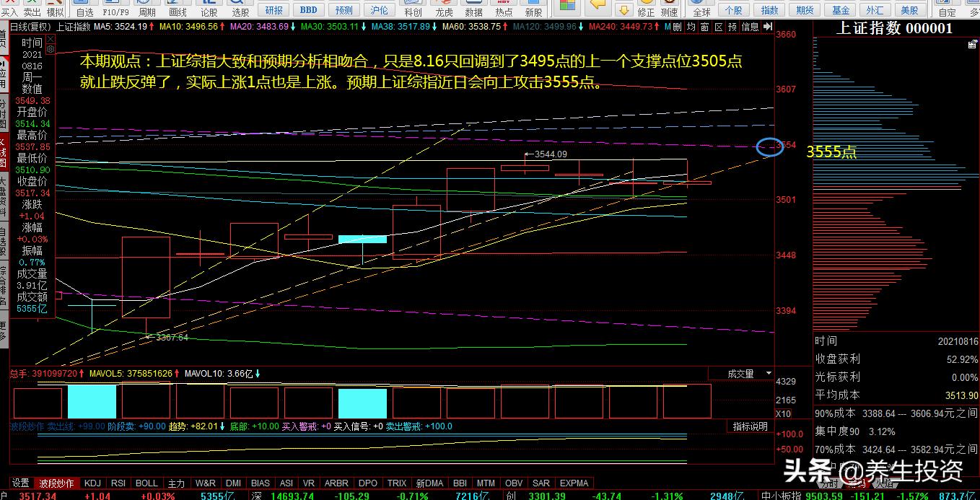This screenshot has width=980, height=500.
Task: Open the 自定 custom toolbar item
Action: pos(946,9)
